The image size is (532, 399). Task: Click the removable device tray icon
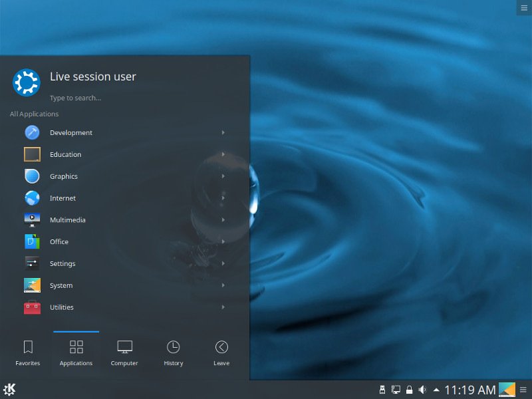click(382, 390)
